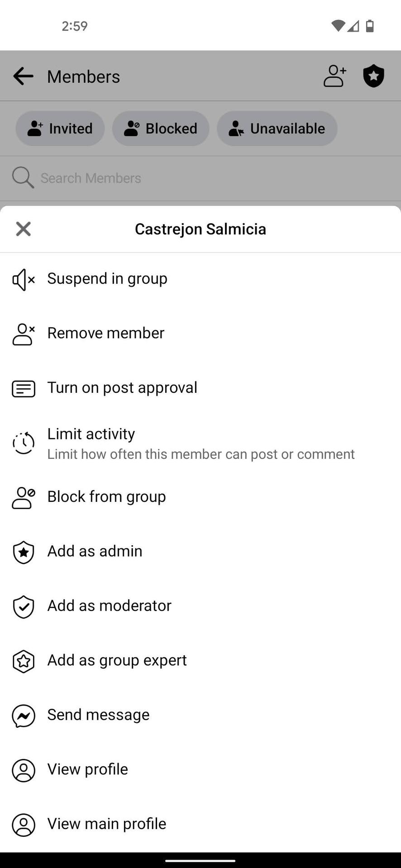Choose Add as moderator
Image resolution: width=401 pixels, height=868 pixels.
pos(110,606)
